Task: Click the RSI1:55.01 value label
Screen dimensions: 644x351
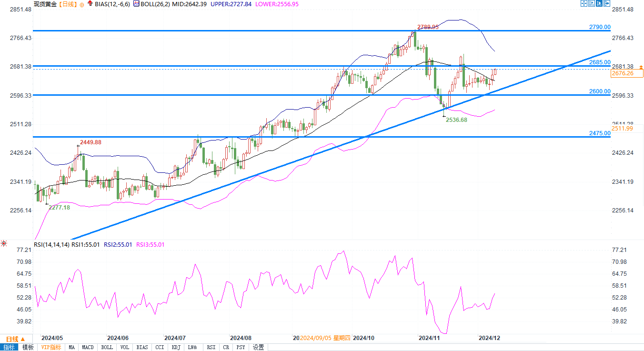Action: point(85,244)
